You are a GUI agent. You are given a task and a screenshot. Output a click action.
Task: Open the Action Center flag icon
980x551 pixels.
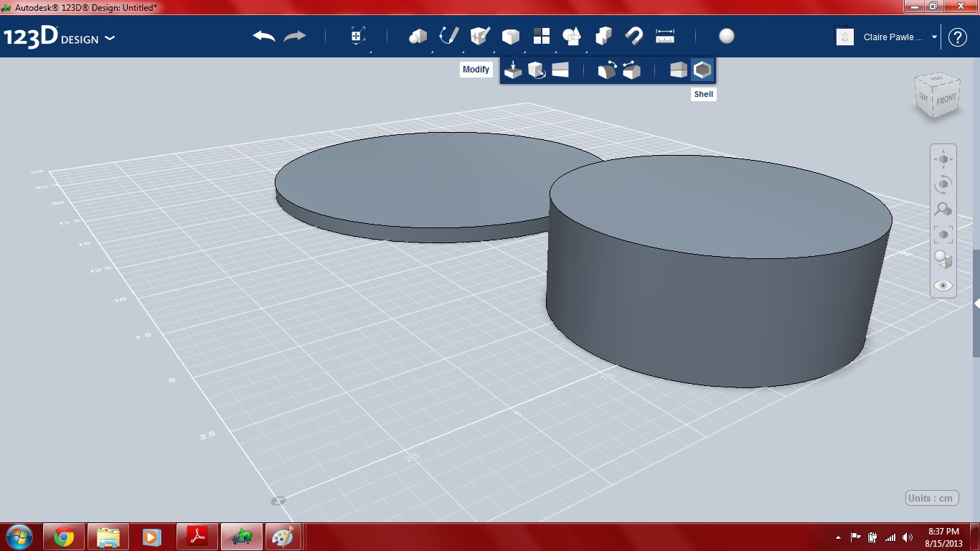tap(856, 537)
